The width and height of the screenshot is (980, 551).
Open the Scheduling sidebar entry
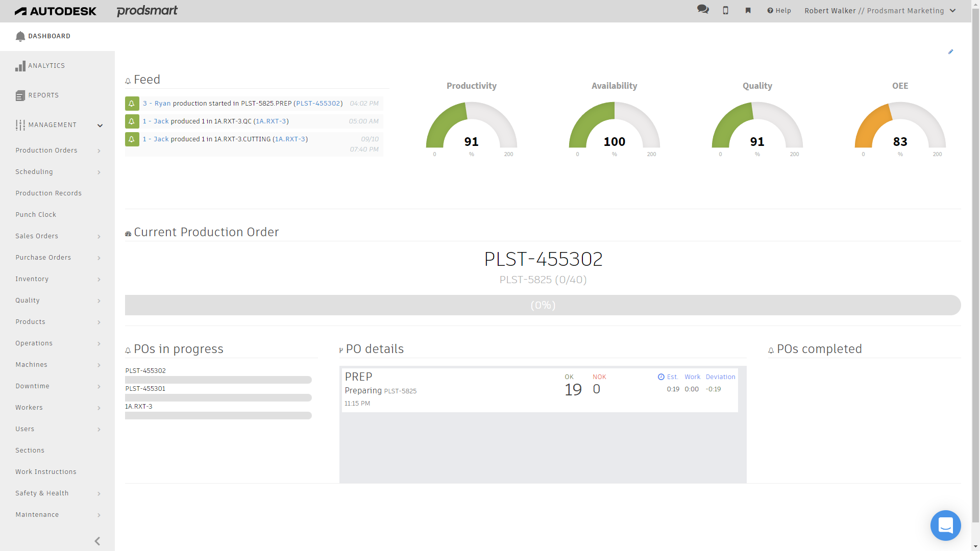click(x=34, y=171)
